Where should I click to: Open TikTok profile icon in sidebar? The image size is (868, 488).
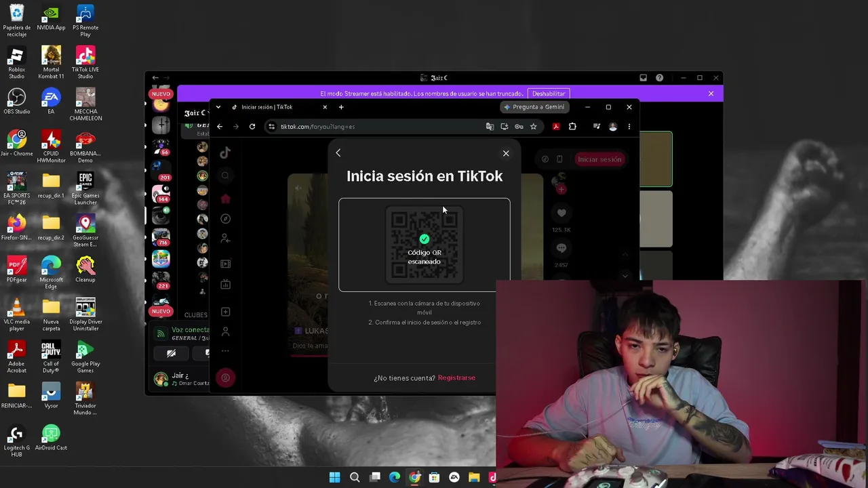point(225,331)
